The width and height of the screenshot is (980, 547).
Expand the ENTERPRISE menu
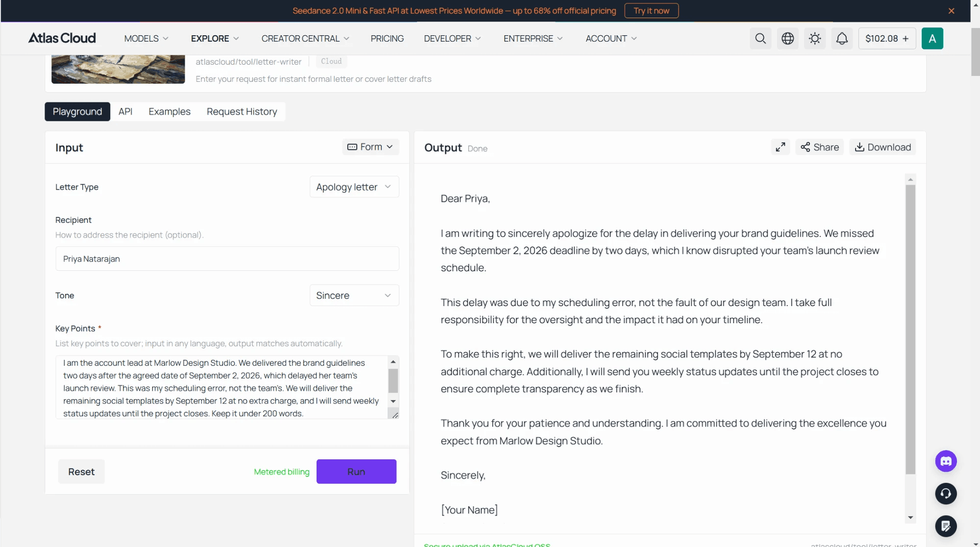[x=533, y=39]
